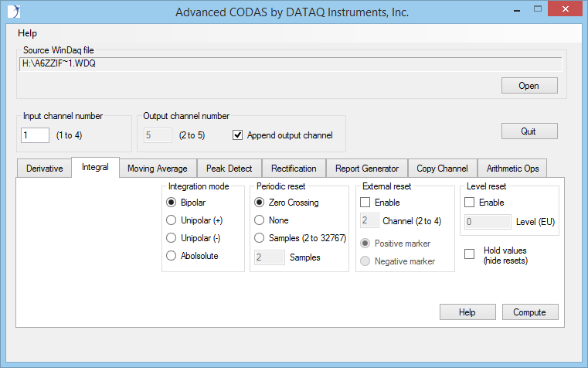Select Unipolar (-) integration mode
Image resolution: width=588 pixels, height=368 pixels.
171,238
